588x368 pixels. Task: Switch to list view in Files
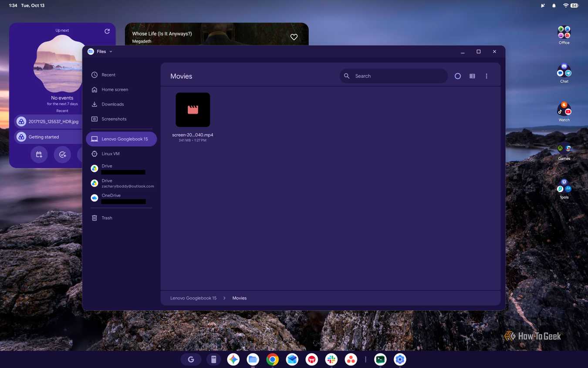[472, 76]
